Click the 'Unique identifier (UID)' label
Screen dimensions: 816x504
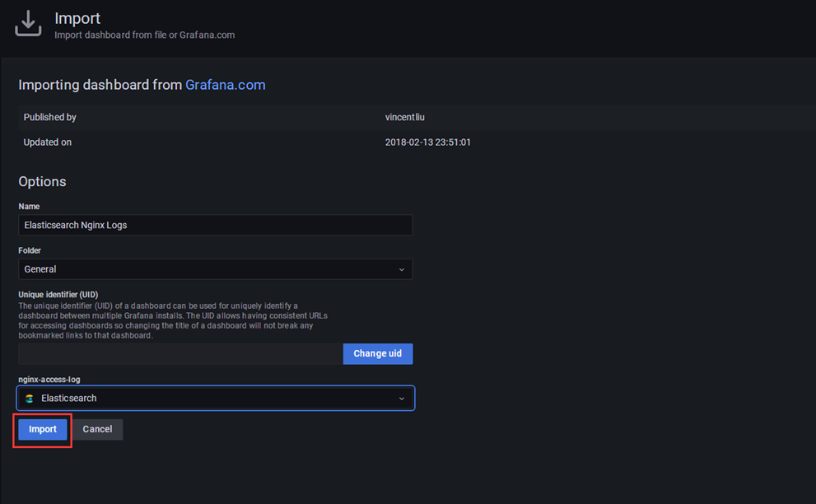[x=58, y=295]
